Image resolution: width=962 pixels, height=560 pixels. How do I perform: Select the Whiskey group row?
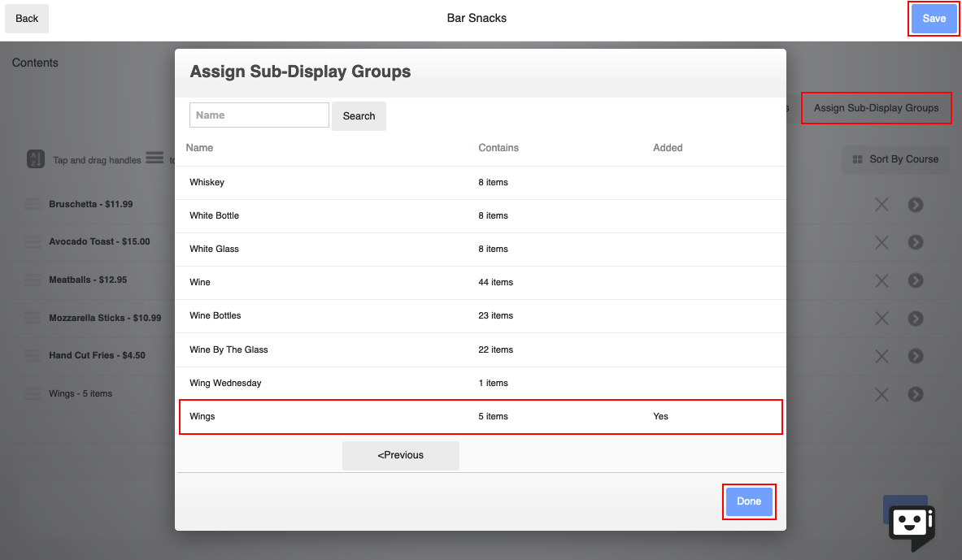click(481, 182)
